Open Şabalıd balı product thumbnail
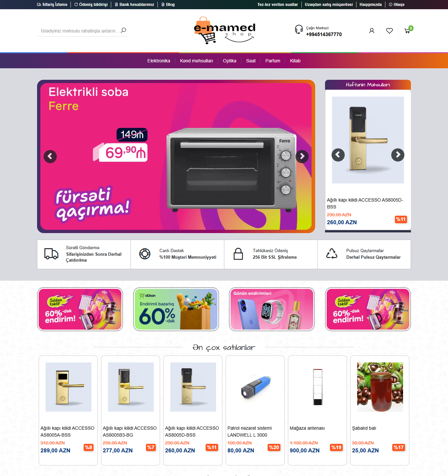The width and height of the screenshot is (448, 476). [380, 387]
